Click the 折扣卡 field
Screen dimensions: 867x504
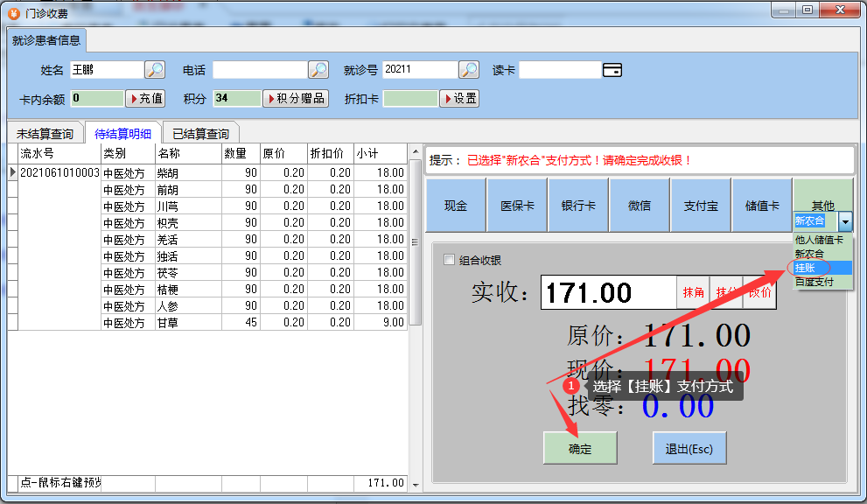(x=410, y=99)
